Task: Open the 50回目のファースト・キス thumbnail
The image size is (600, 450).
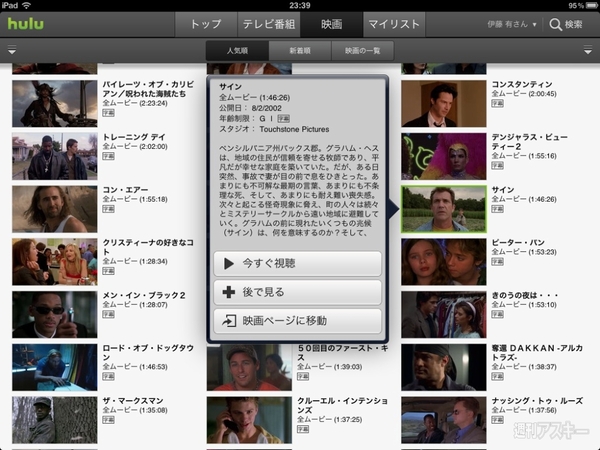Action: click(249, 367)
